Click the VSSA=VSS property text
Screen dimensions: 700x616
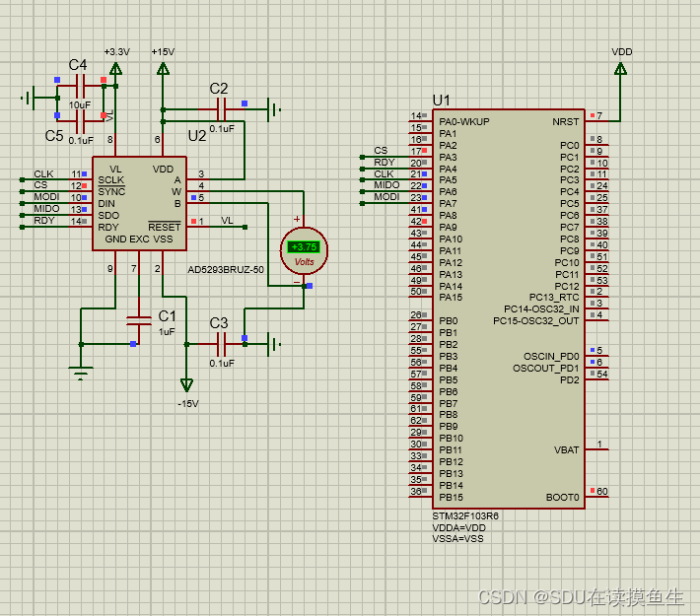457,539
